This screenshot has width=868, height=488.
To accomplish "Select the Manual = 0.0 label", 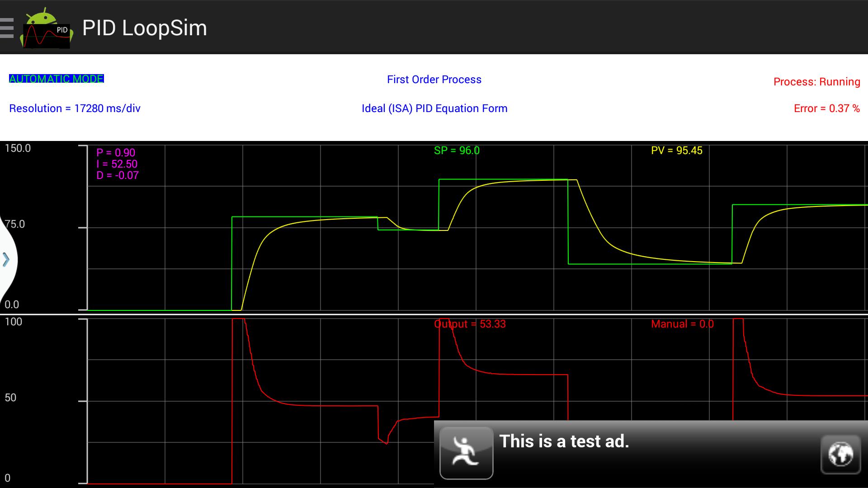I will [682, 324].
